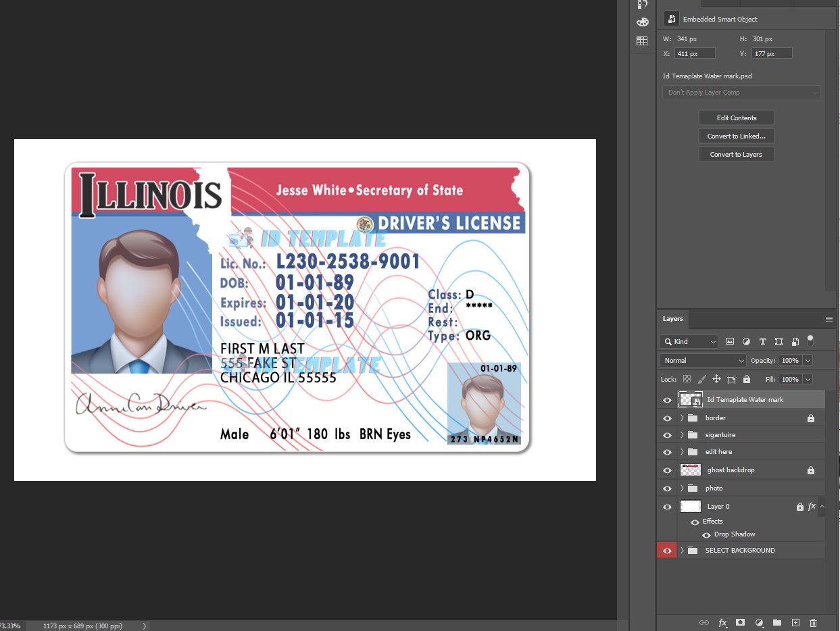This screenshot has width=840, height=631.
Task: Open the Kind filter dropdown
Action: [689, 342]
